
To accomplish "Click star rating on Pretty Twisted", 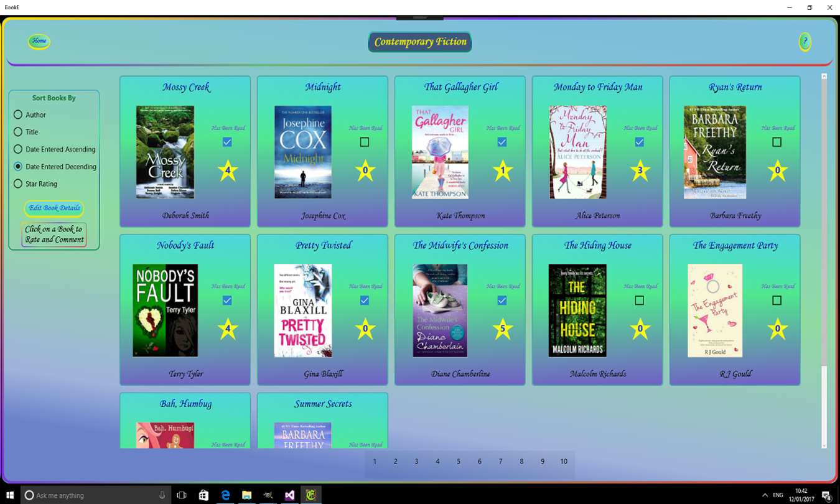I will point(365,329).
